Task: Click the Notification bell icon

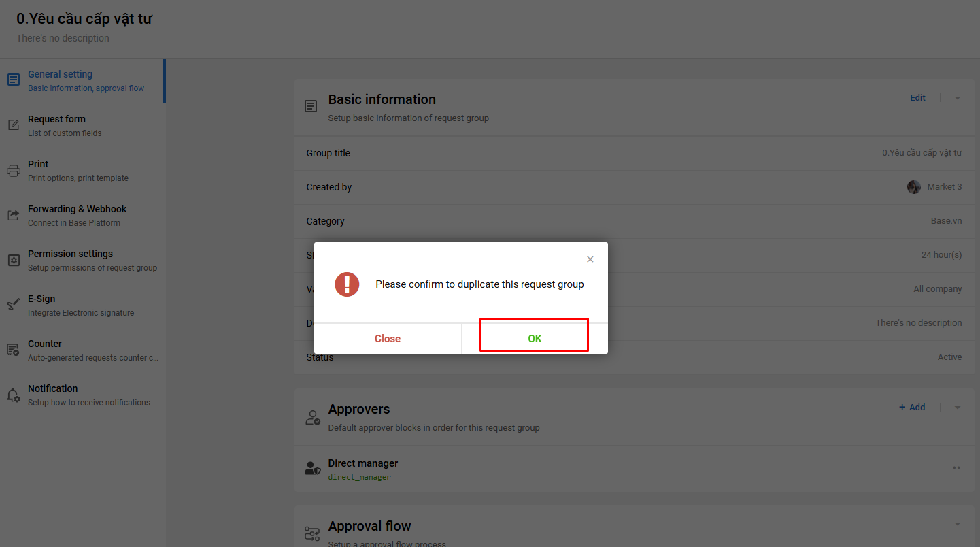Action: pyautogui.click(x=14, y=395)
